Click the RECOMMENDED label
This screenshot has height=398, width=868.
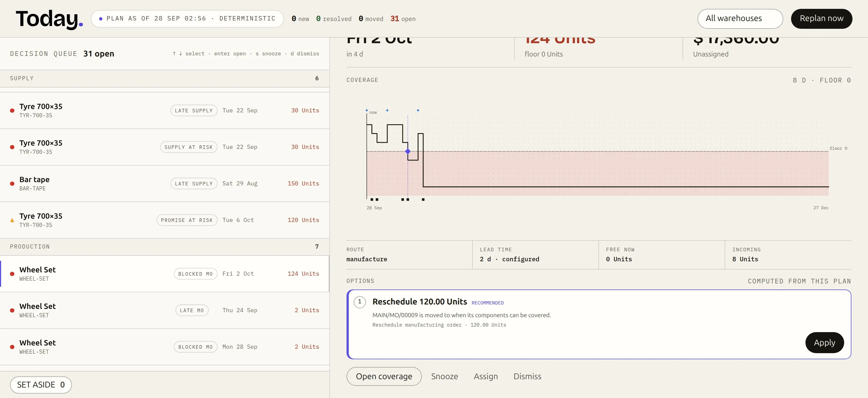click(x=487, y=303)
